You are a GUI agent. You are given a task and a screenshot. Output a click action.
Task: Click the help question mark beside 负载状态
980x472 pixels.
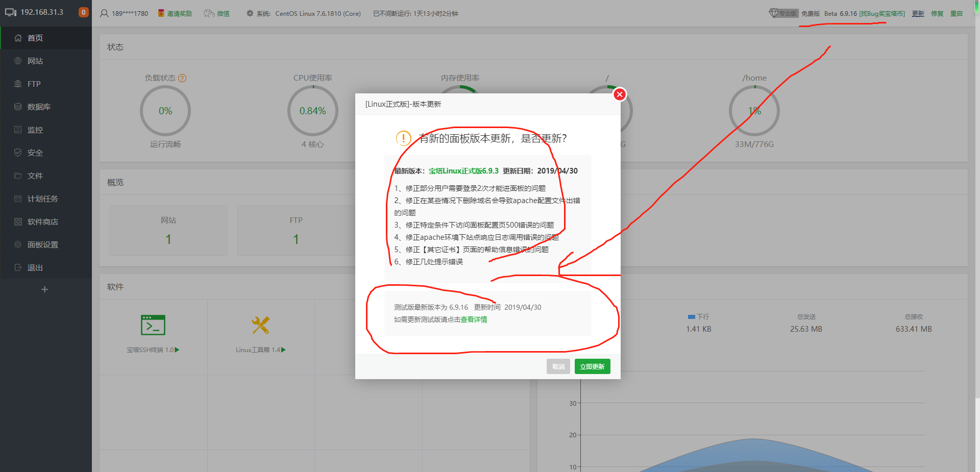pyautogui.click(x=182, y=78)
